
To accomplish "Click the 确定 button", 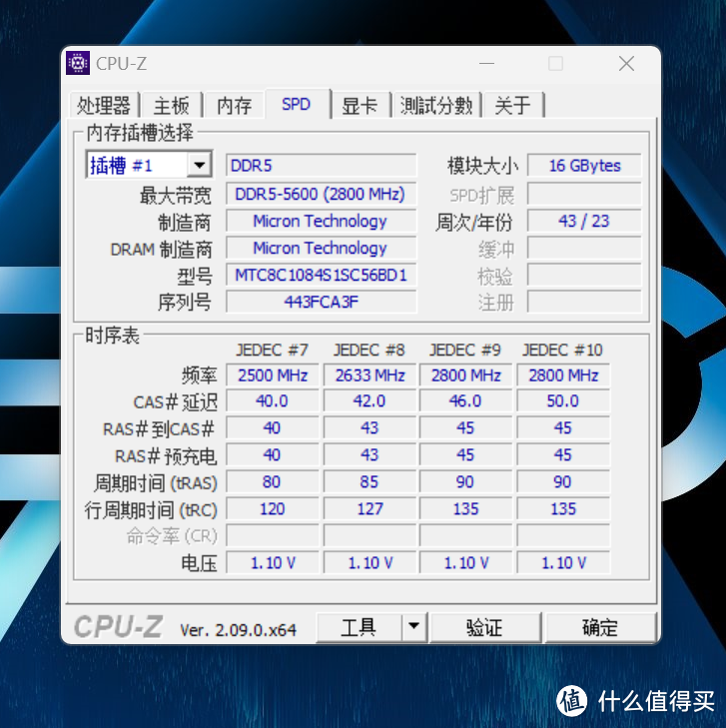I will click(600, 628).
